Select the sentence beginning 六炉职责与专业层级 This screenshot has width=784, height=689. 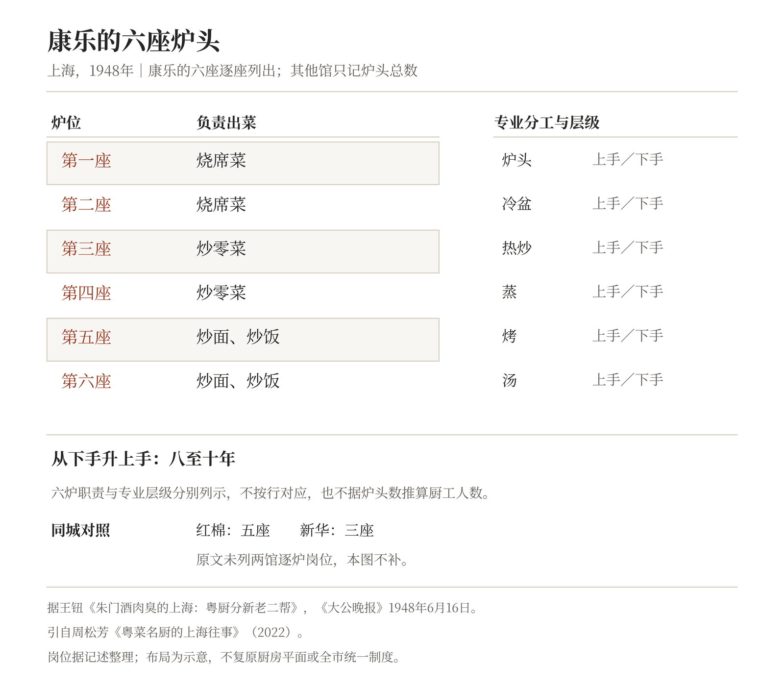coord(271,493)
